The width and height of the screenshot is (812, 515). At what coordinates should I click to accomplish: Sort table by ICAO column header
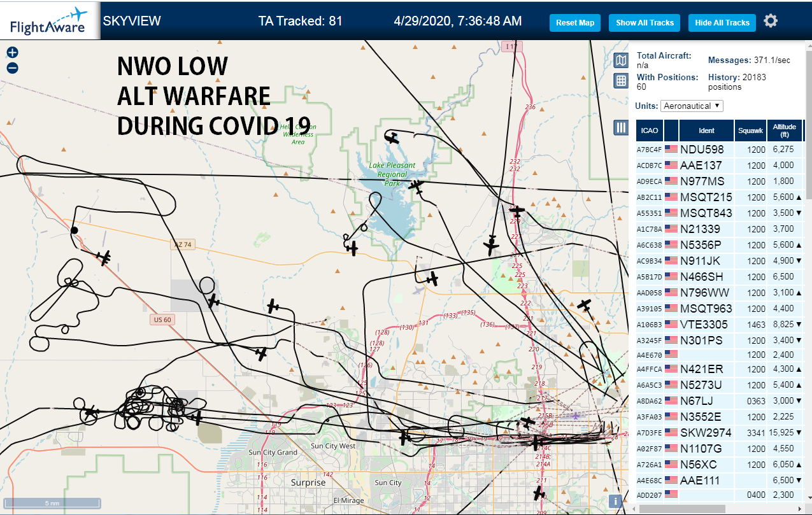pos(650,131)
